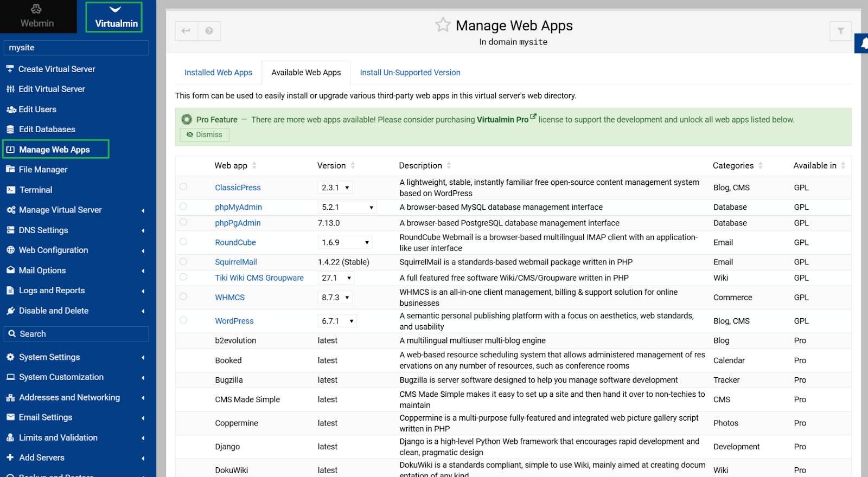Sort table by Available in column
Image resolution: width=868 pixels, height=477 pixels.
pyautogui.click(x=819, y=165)
